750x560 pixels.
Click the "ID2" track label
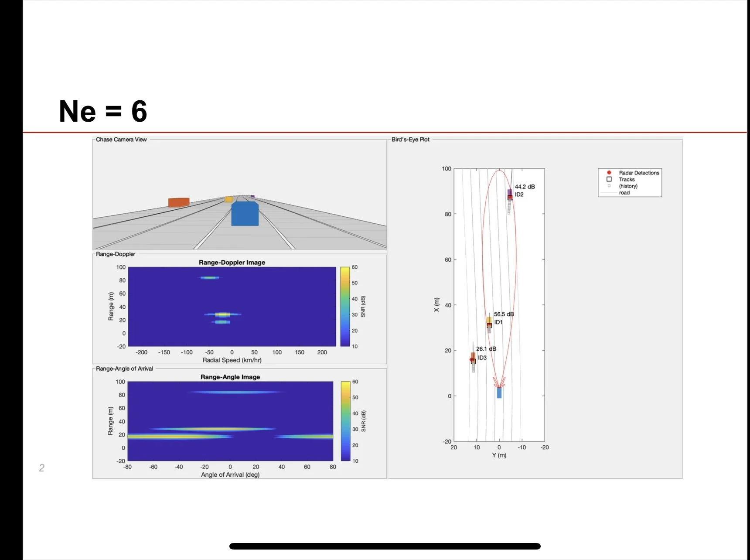(x=519, y=195)
